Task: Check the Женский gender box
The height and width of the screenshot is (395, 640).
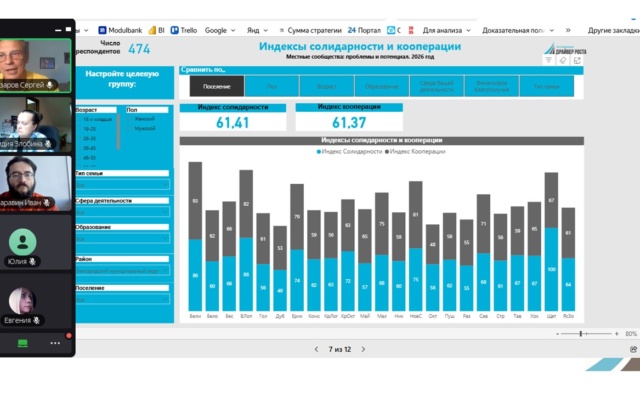Action: pos(129,119)
